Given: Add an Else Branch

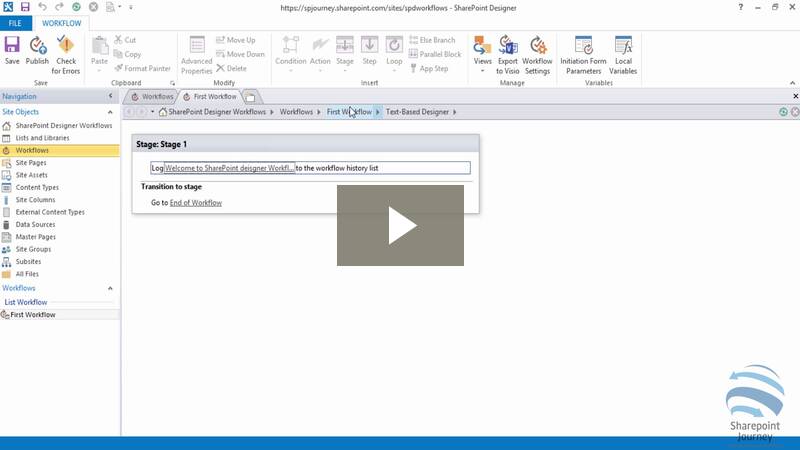Looking at the screenshot, I should tap(432, 40).
